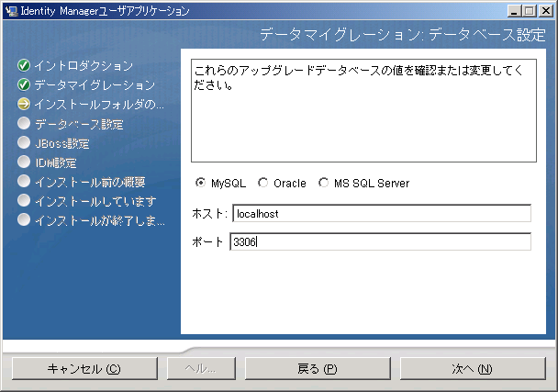This screenshot has width=558, height=392.
Task: Click grey circle beside インストールしています step
Action: (x=24, y=200)
